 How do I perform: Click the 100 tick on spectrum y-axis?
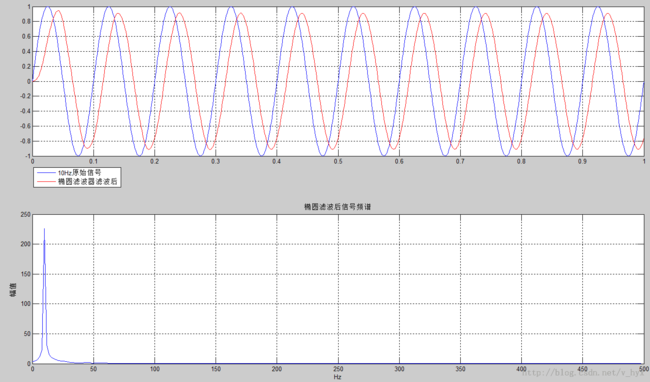[x=26, y=304]
